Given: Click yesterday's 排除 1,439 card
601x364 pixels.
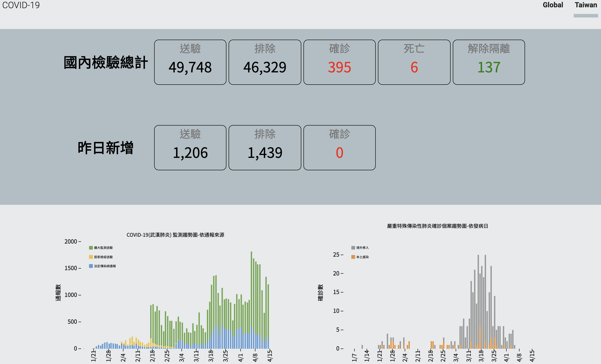Looking at the screenshot, I should coord(265,147).
